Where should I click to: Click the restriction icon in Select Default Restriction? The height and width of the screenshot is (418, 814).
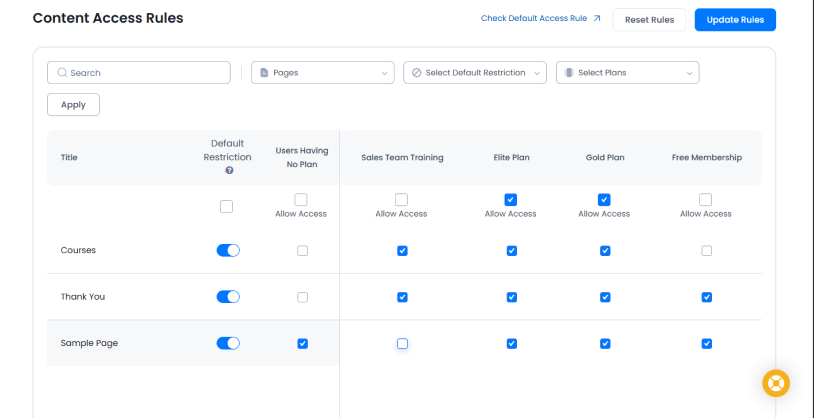pyautogui.click(x=416, y=73)
